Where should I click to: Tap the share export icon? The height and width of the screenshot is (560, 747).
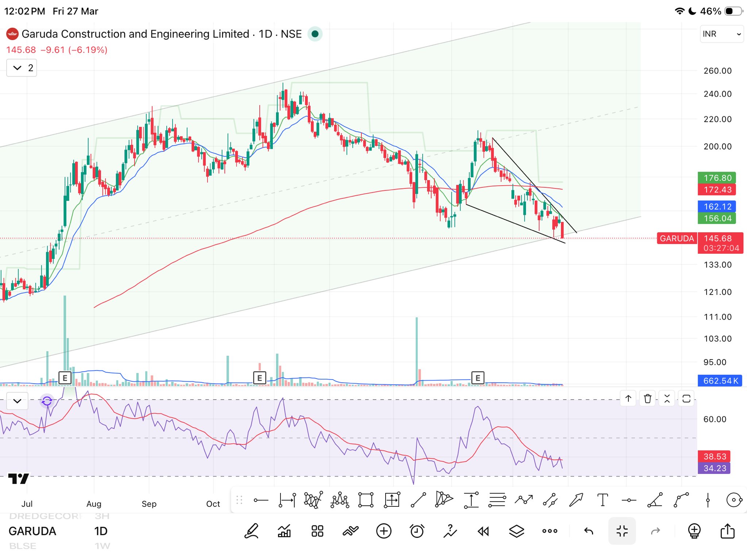click(x=727, y=531)
